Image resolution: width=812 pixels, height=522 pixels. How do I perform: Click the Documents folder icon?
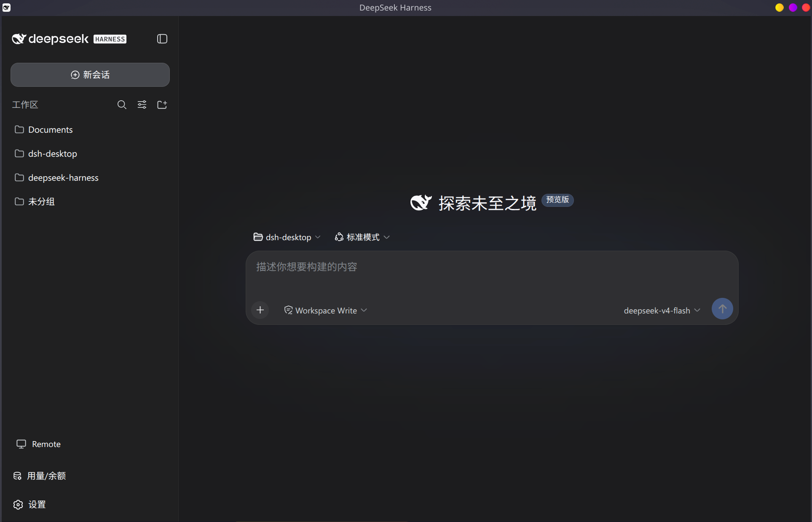pos(19,129)
